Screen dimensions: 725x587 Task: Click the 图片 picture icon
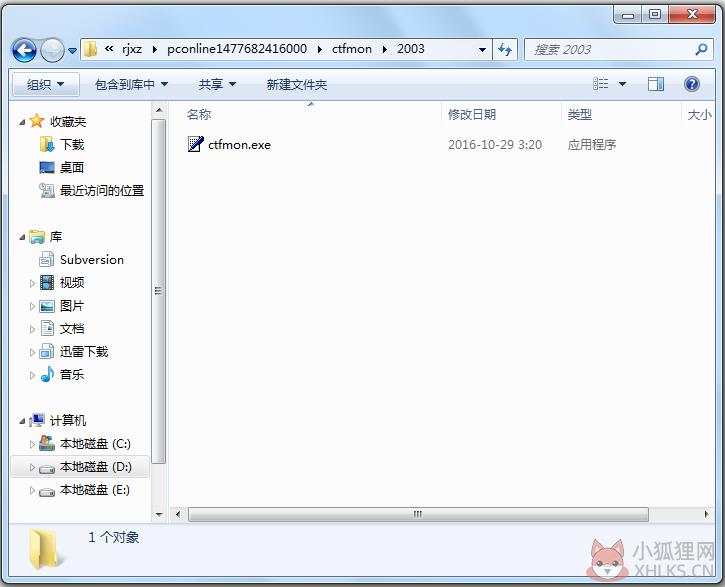[47, 306]
